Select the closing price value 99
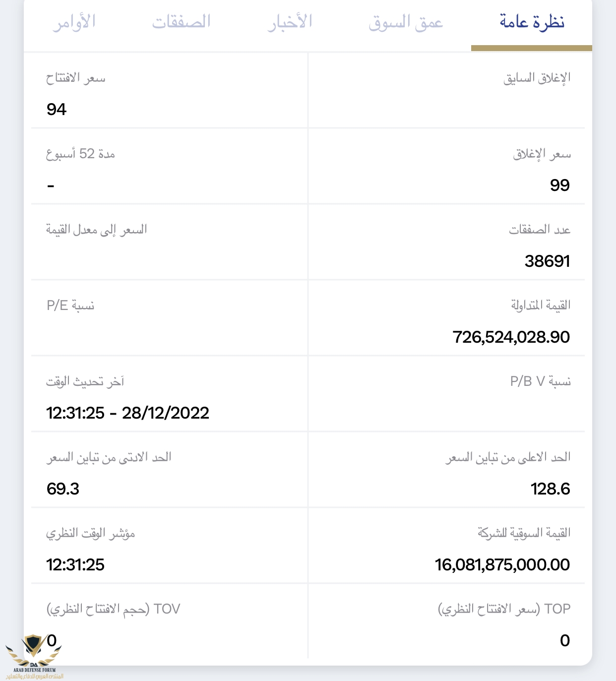This screenshot has width=616, height=681. pyautogui.click(x=560, y=185)
